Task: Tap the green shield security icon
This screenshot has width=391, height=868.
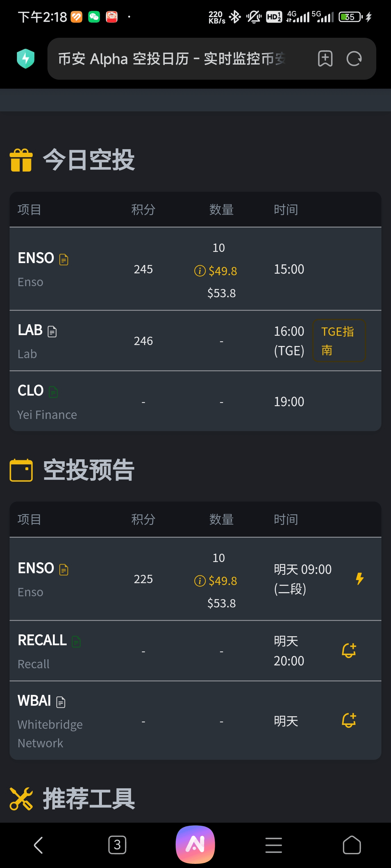Action: tap(26, 59)
